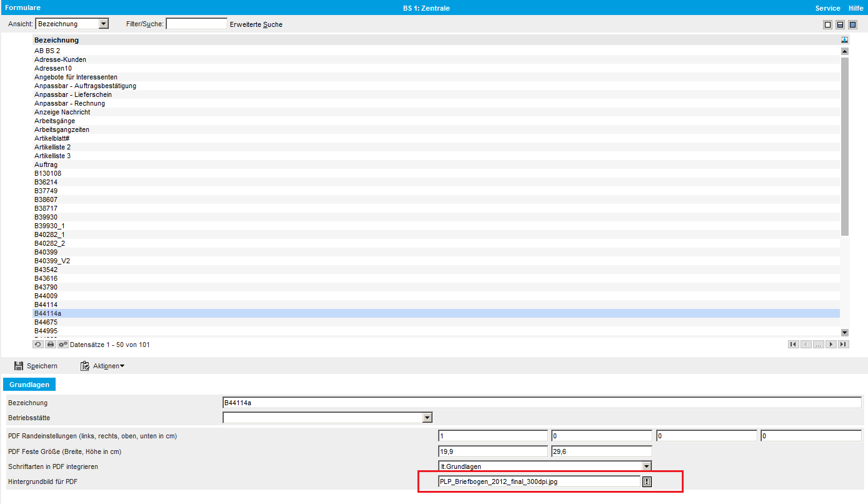Select the Grundlagen tab
Image resolution: width=868 pixels, height=504 pixels.
(29, 385)
